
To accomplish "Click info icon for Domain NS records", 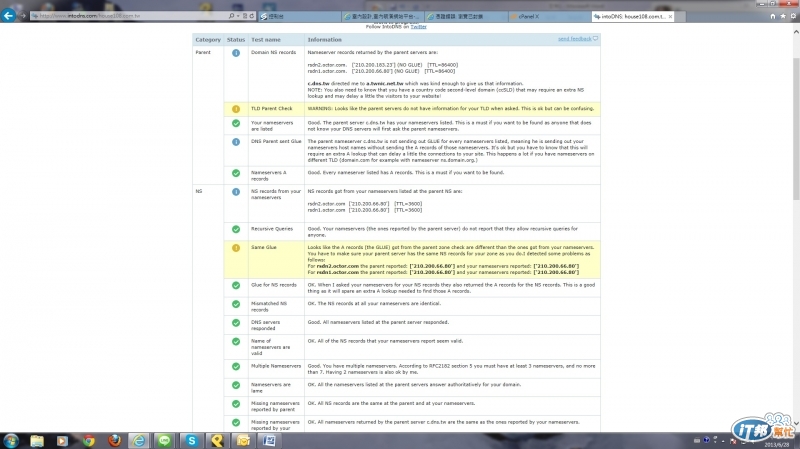I will pyautogui.click(x=236, y=53).
